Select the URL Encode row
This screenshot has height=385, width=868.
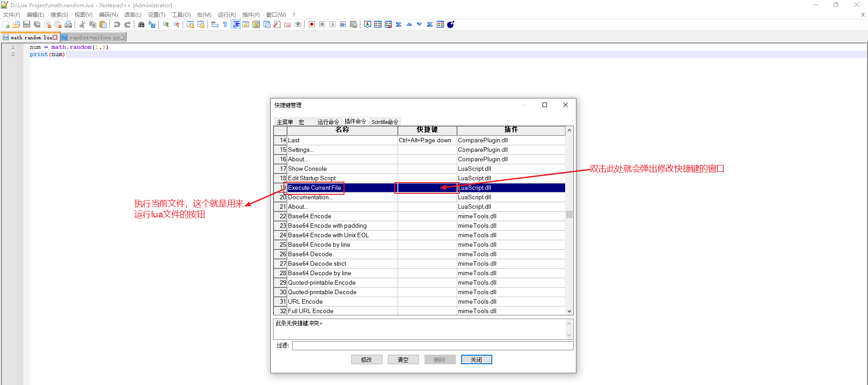[x=420, y=301]
